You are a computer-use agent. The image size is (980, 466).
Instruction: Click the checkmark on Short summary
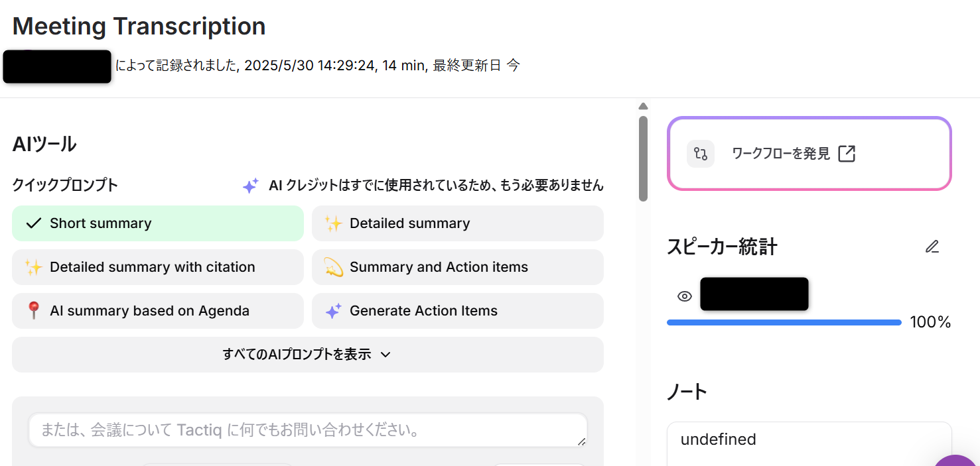tap(33, 223)
